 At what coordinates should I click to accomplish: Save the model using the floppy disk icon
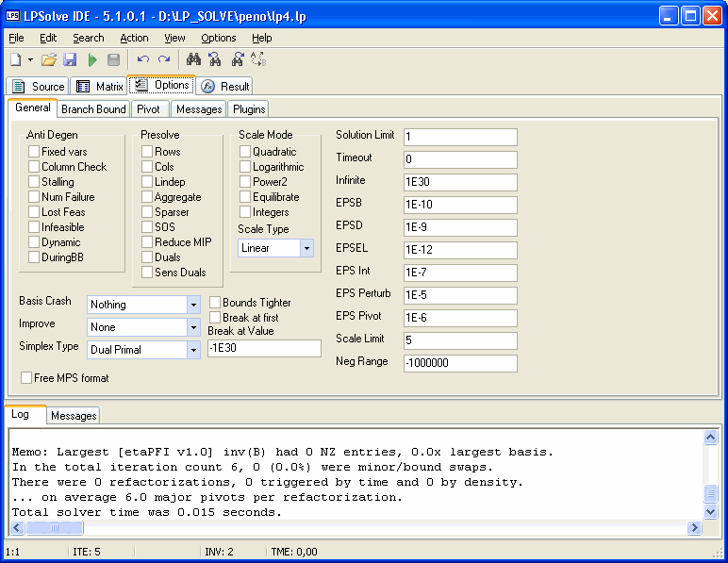click(x=70, y=59)
